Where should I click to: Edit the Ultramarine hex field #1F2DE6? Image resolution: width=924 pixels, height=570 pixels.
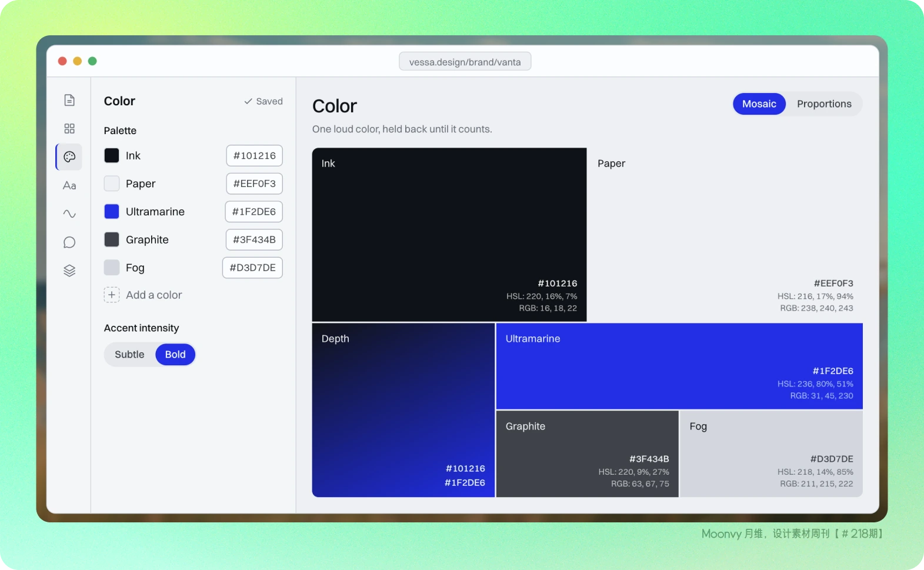point(253,211)
